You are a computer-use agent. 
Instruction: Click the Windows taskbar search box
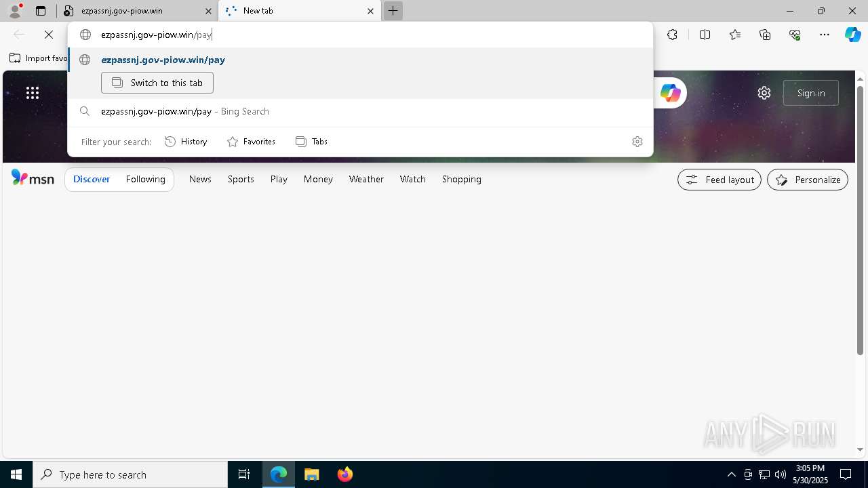(x=130, y=474)
